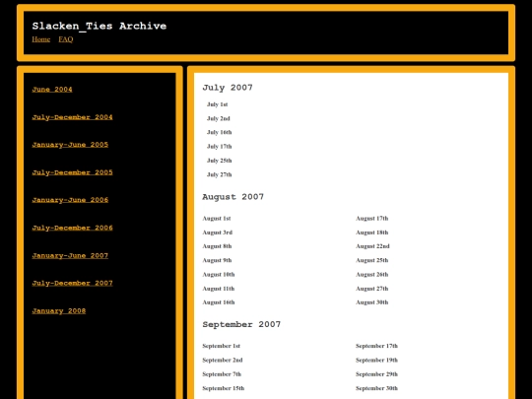Open the September 7th entry
Viewport: 532px width, 399px height.
[222, 374]
